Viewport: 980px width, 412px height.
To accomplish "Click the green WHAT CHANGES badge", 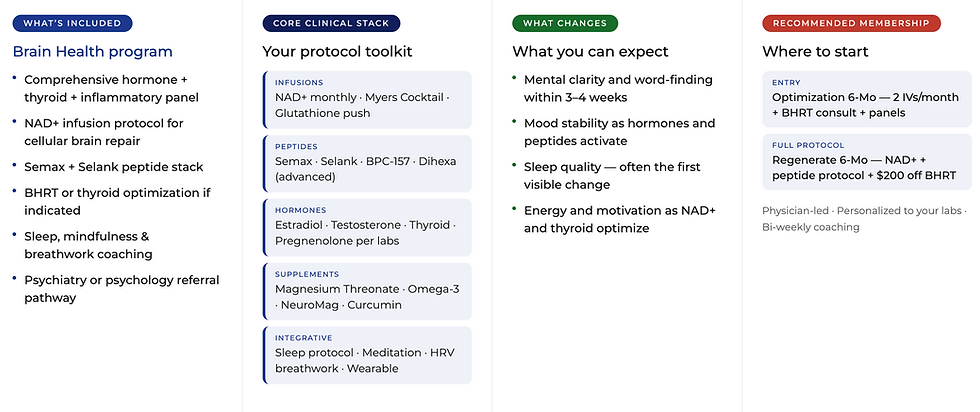I will click(x=565, y=23).
